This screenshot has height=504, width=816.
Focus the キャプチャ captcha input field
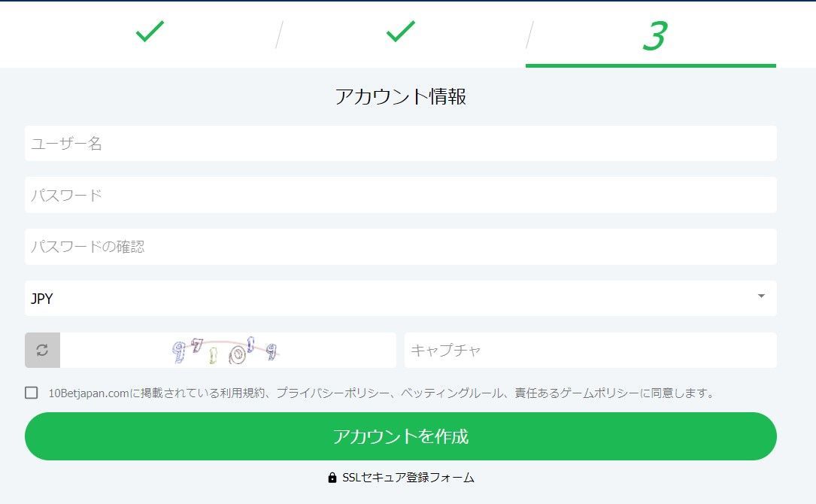pyautogui.click(x=590, y=350)
